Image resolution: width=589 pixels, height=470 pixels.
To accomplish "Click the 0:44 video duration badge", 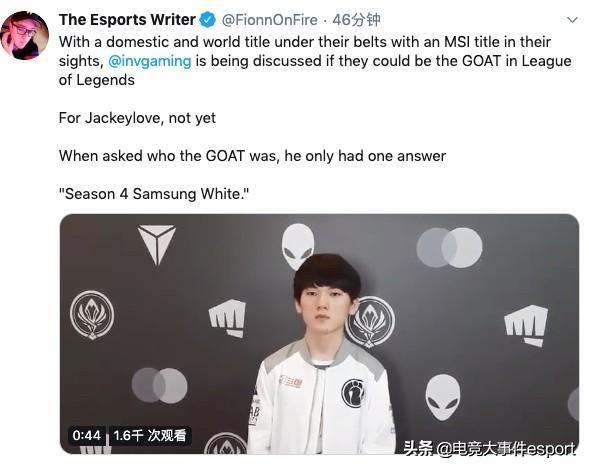I will (x=87, y=436).
